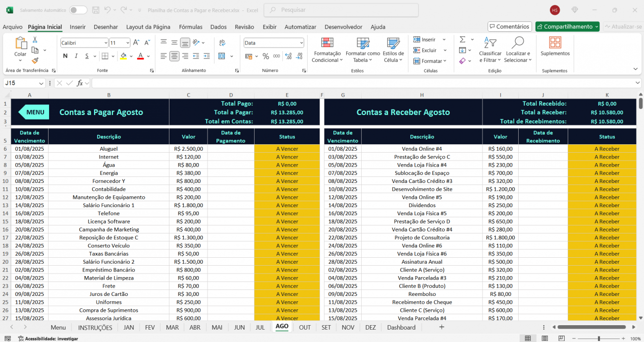
Task: Click the percent style icon
Action: point(266,56)
